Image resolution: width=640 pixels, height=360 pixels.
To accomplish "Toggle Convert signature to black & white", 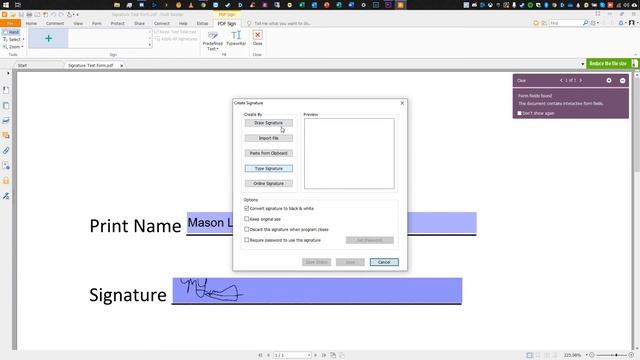I will point(247,208).
